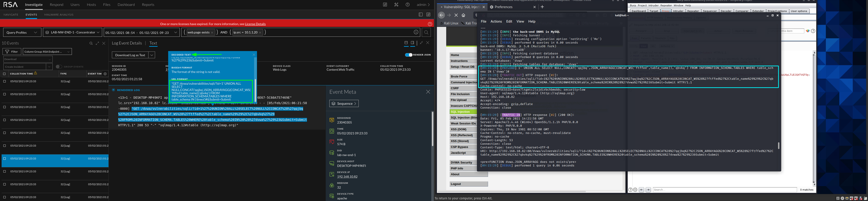Go to Firefox home page icon
Viewport: 868px width, 201px height.
pos(464,15)
